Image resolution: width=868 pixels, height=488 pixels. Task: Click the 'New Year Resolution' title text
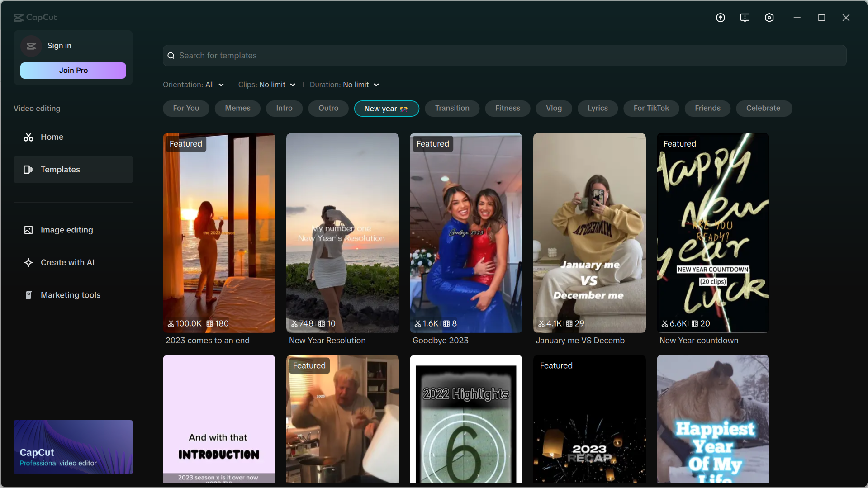pyautogui.click(x=327, y=341)
